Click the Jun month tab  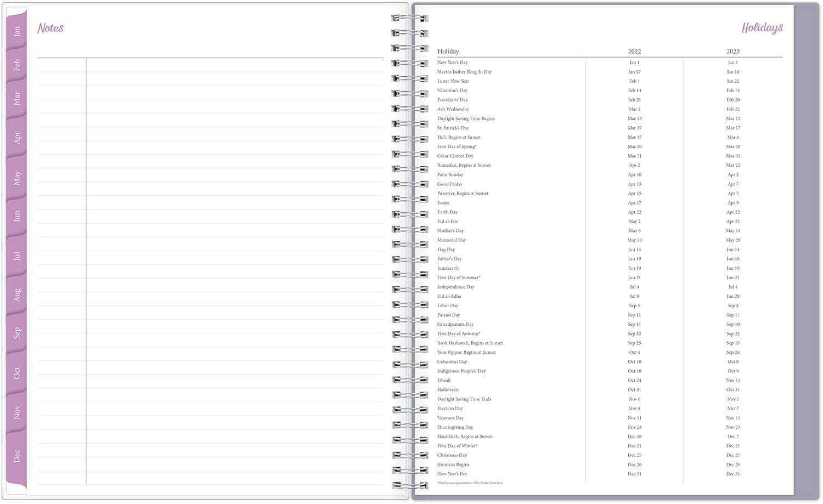(x=16, y=216)
